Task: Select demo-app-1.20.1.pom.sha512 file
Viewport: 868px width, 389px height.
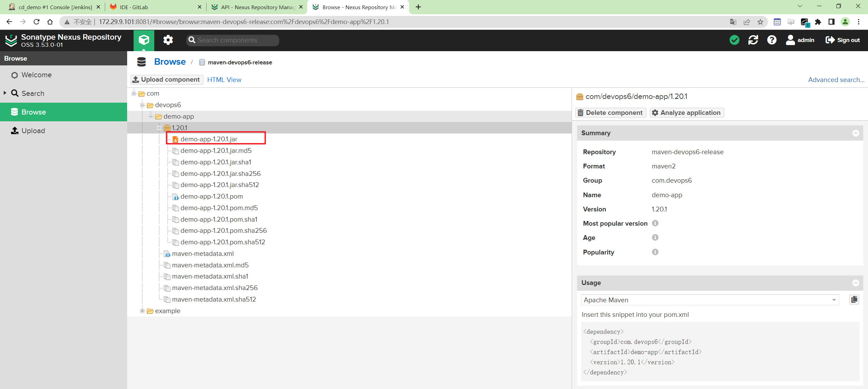Action: [223, 242]
